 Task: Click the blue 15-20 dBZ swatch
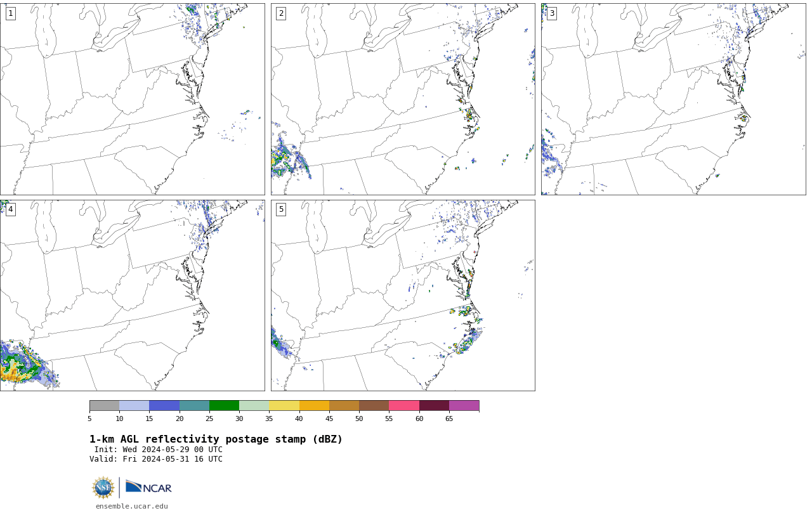pos(164,406)
